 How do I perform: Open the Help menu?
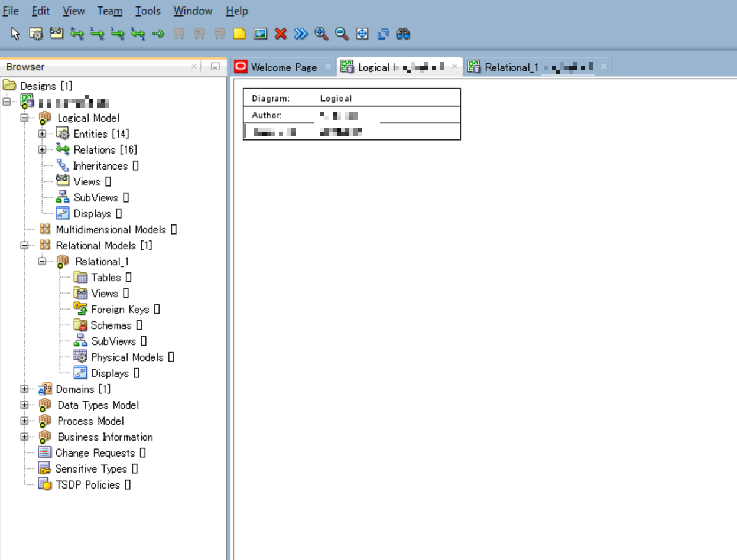[237, 11]
